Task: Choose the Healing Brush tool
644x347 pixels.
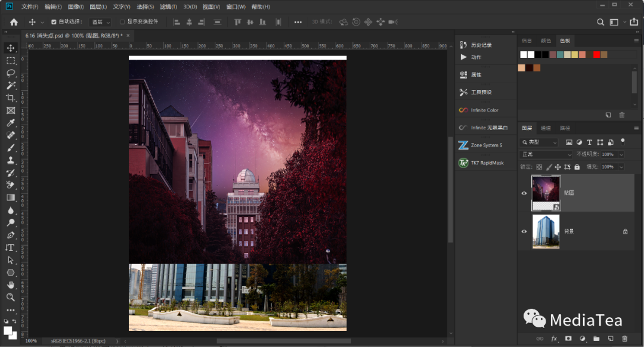Action: 11,135
